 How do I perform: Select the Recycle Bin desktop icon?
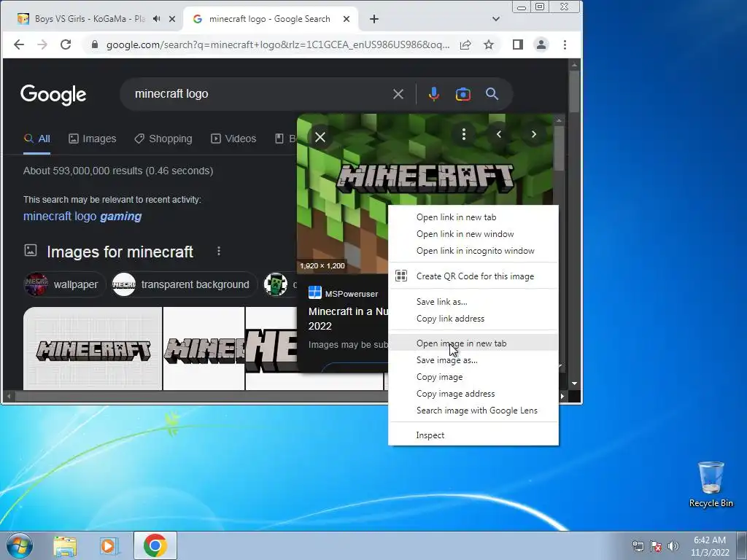point(711,485)
